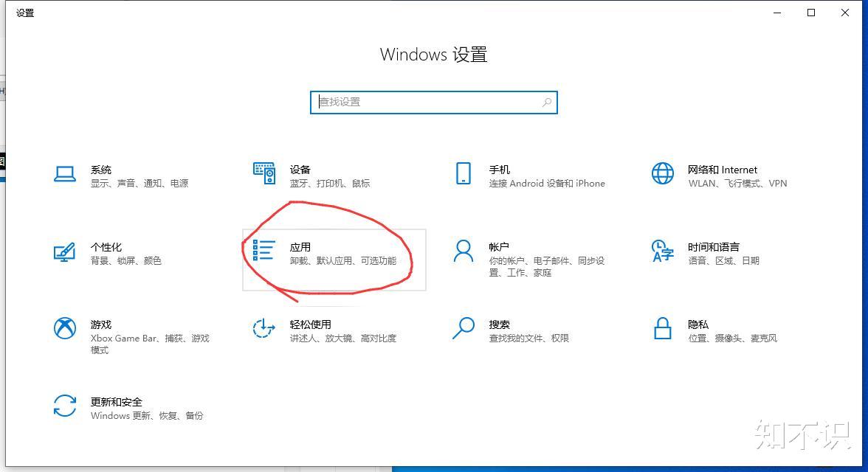Open the 系统 settings title
This screenshot has width=868, height=472.
tap(100, 170)
